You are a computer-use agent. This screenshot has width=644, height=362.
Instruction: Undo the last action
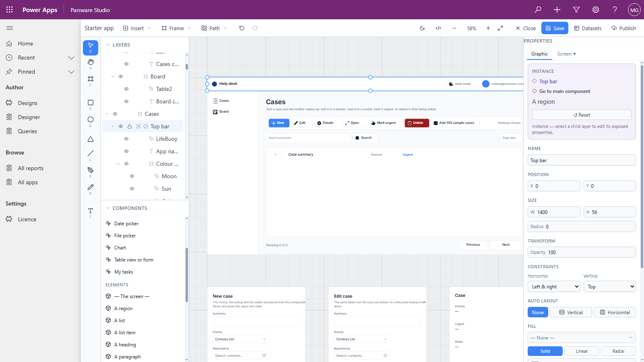click(242, 28)
